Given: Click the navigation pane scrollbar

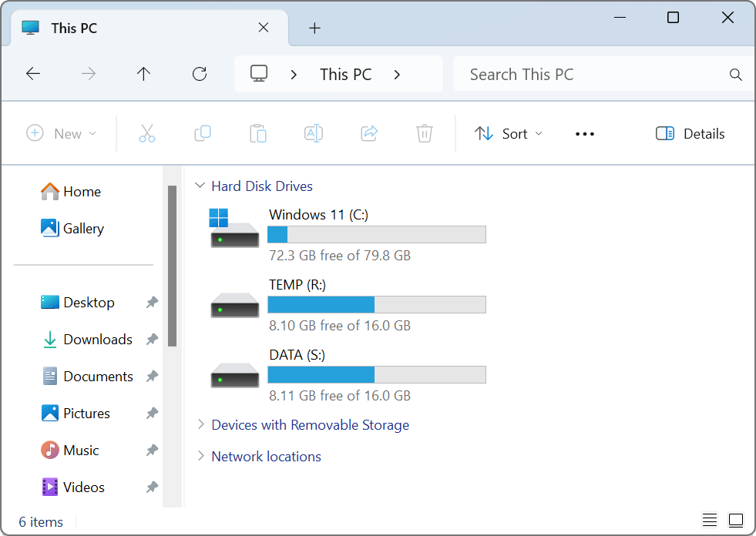Looking at the screenshot, I should [172, 266].
